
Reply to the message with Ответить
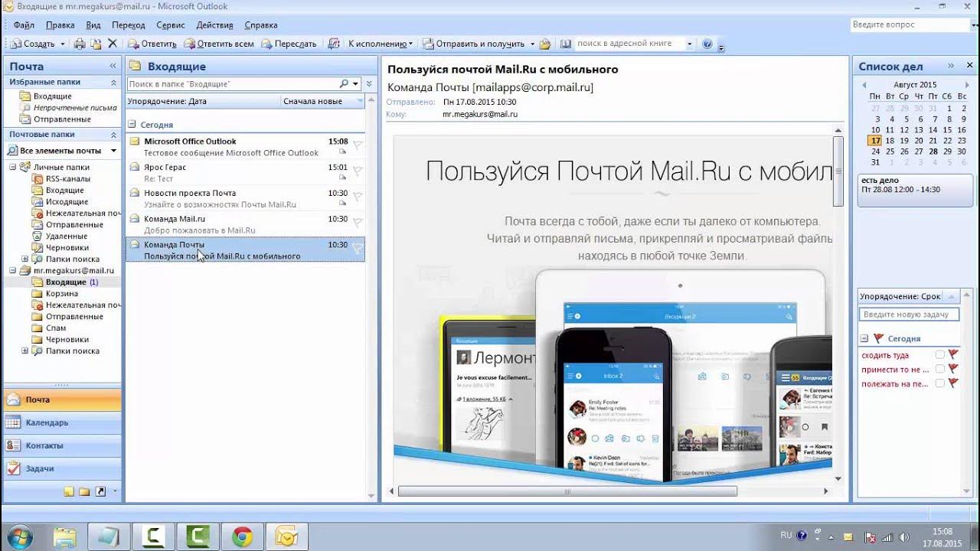point(152,44)
